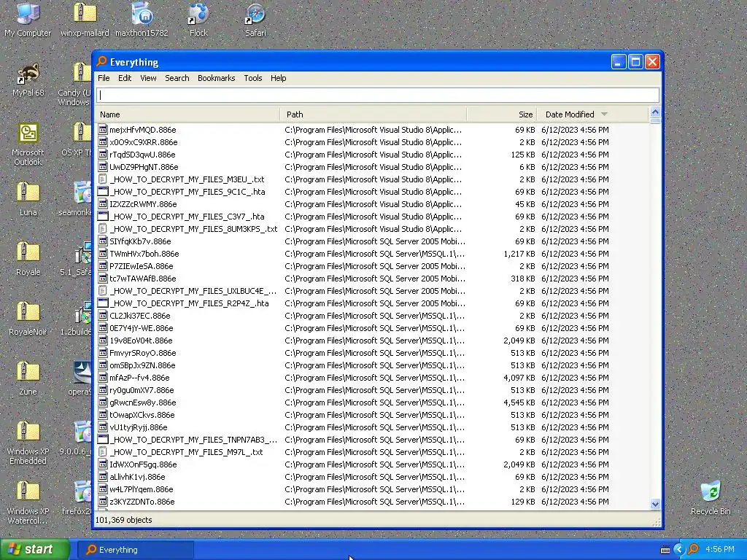Sort by Date Modified column header

pos(593,114)
